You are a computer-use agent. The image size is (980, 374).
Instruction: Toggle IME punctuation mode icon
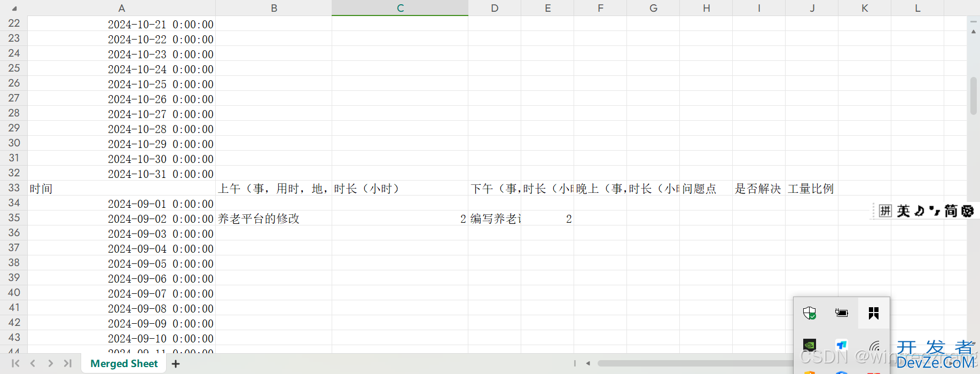(x=934, y=211)
